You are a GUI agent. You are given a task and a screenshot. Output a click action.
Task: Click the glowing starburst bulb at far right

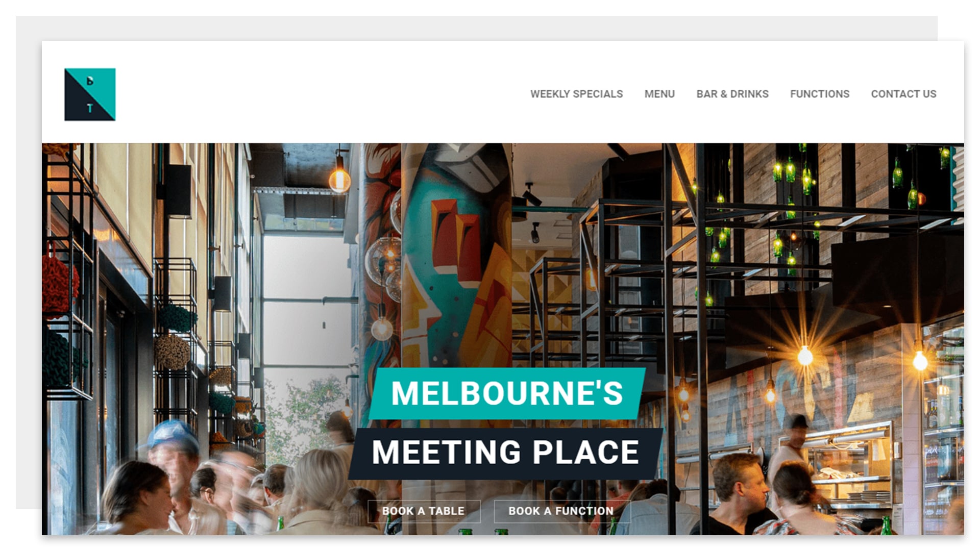click(x=920, y=360)
